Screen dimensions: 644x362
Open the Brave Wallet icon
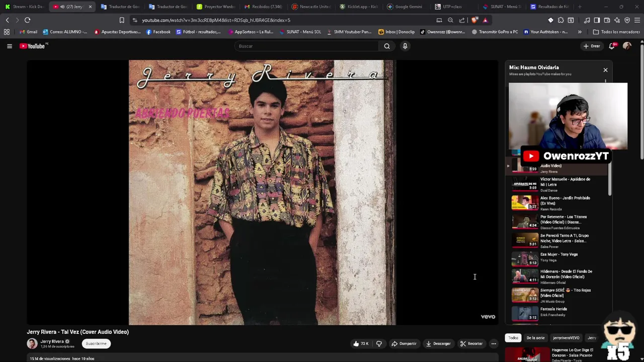(607, 20)
